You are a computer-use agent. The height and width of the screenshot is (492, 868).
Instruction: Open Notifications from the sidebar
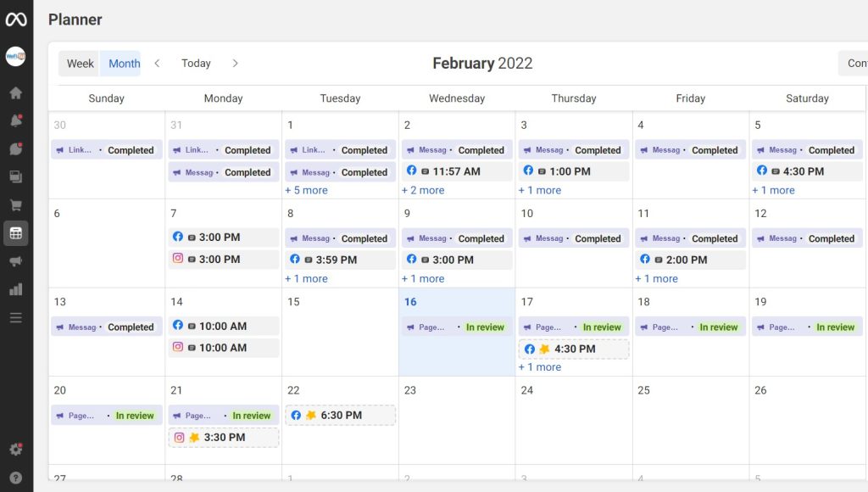15,121
